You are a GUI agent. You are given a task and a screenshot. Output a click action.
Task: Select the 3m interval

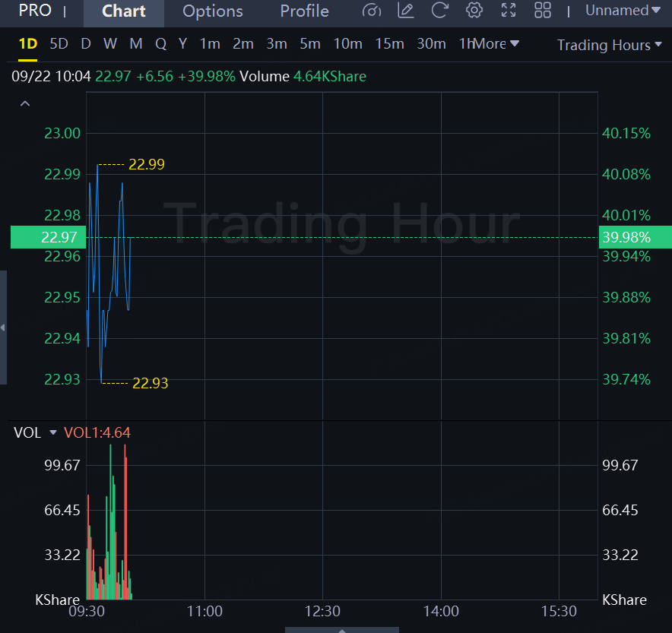coord(277,43)
